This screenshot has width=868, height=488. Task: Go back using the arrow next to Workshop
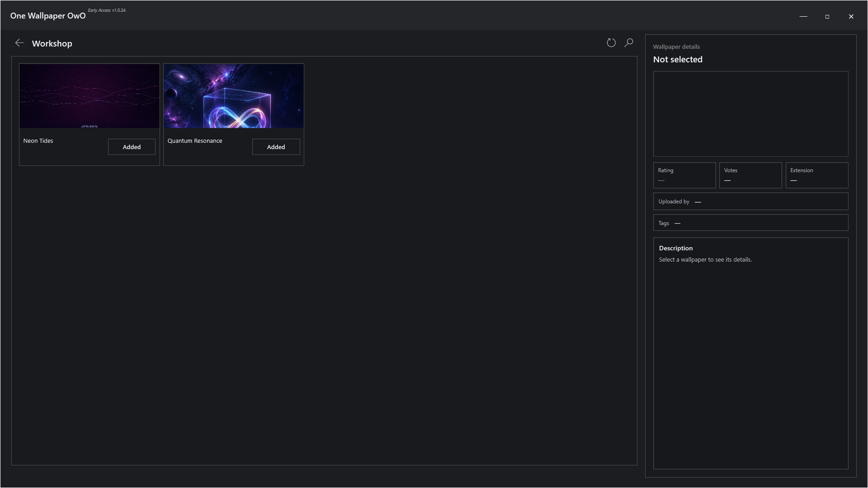19,43
